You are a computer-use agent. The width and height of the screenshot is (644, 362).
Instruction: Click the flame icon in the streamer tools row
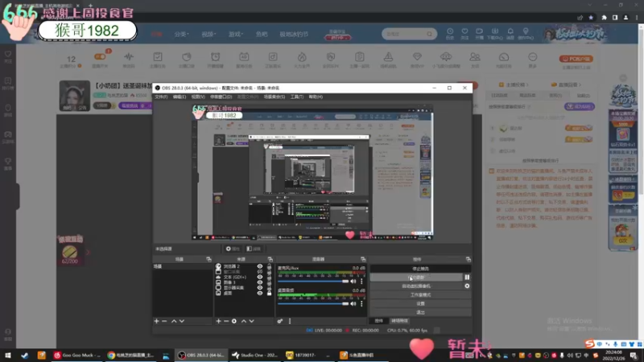pyautogui.click(x=302, y=56)
